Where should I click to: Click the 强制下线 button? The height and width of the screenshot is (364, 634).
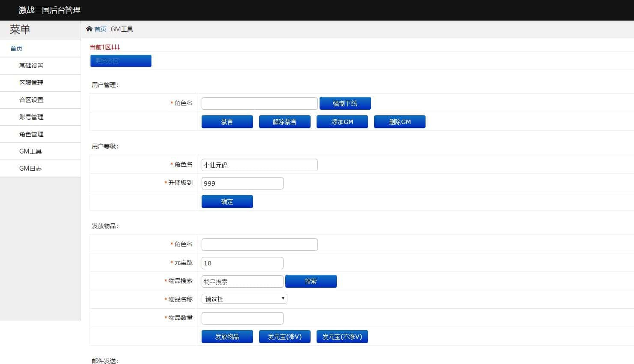pos(345,103)
